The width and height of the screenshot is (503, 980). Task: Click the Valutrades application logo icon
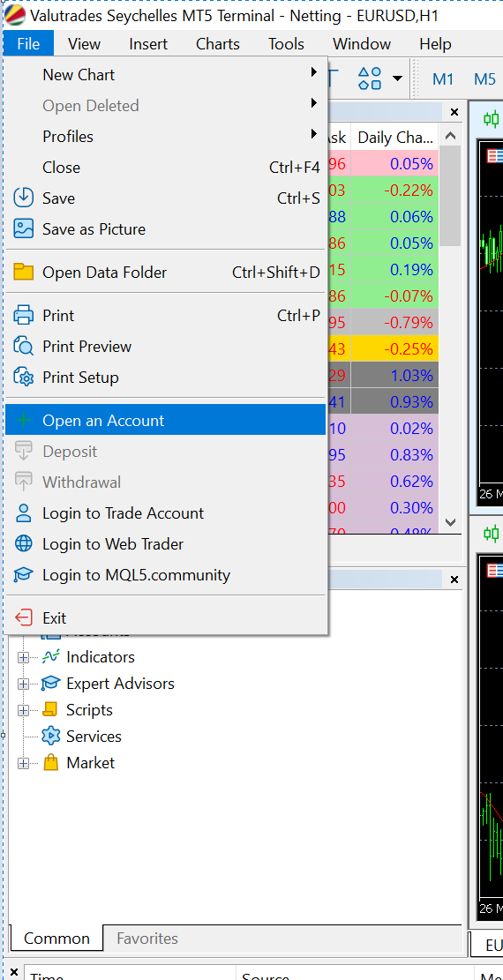15,15
